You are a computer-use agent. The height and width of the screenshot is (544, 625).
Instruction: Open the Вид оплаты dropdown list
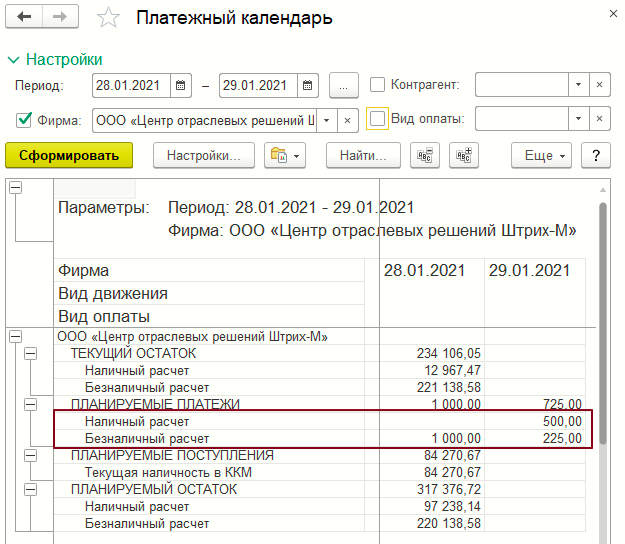pyautogui.click(x=579, y=120)
